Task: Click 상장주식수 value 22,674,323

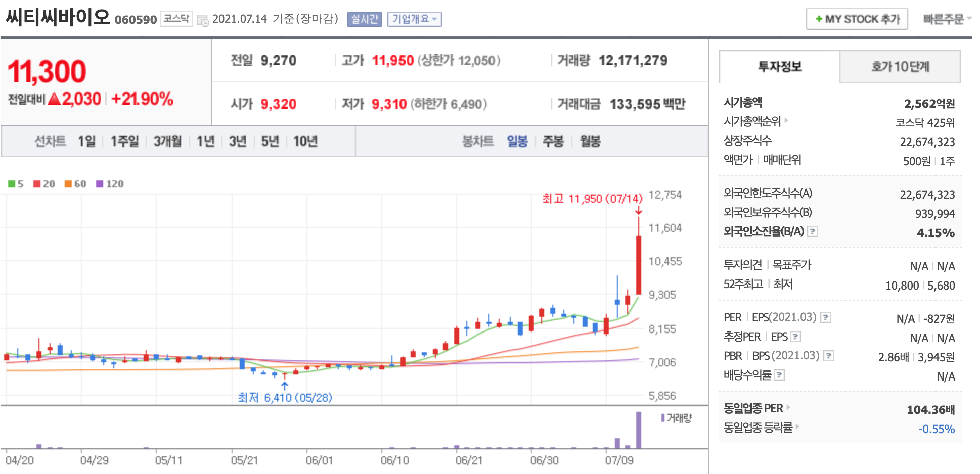Action: 927,142
